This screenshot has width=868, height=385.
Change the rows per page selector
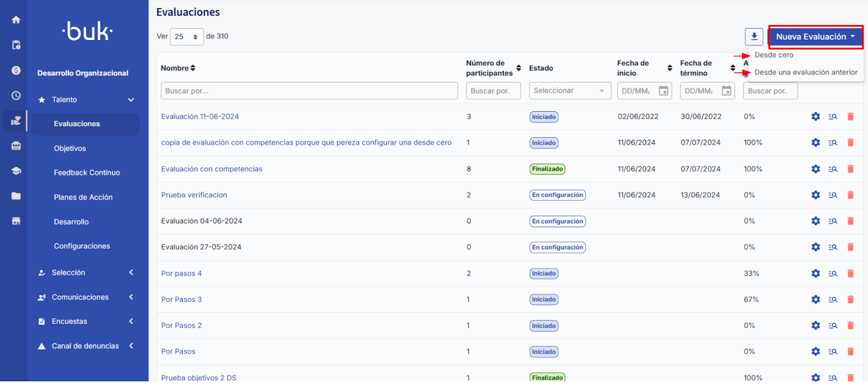coord(187,37)
